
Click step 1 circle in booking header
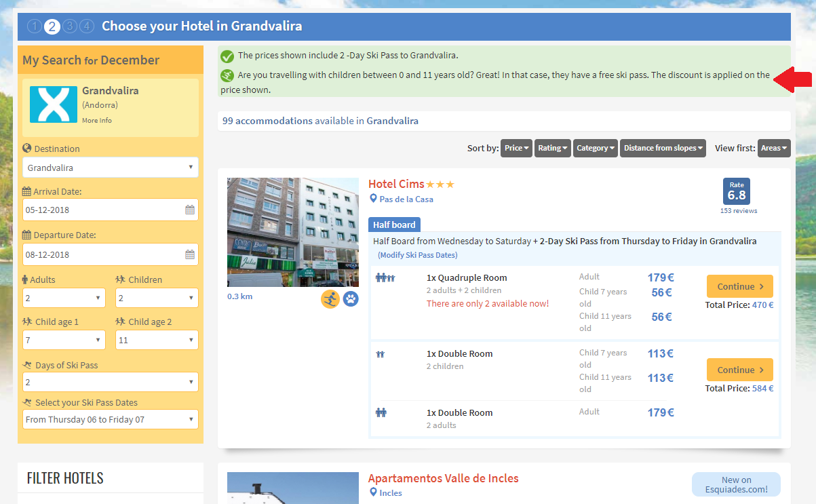click(x=35, y=26)
